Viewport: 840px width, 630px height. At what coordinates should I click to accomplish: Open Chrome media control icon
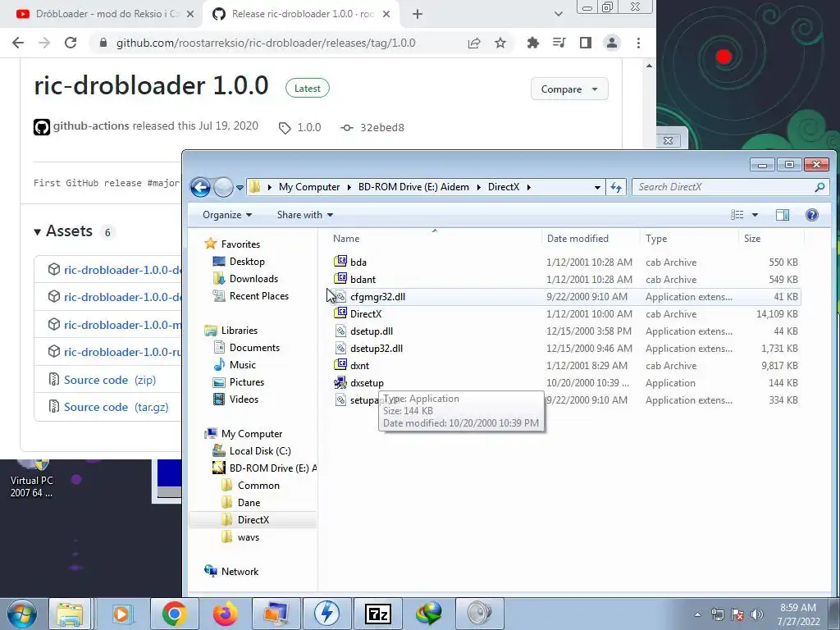coord(559,43)
